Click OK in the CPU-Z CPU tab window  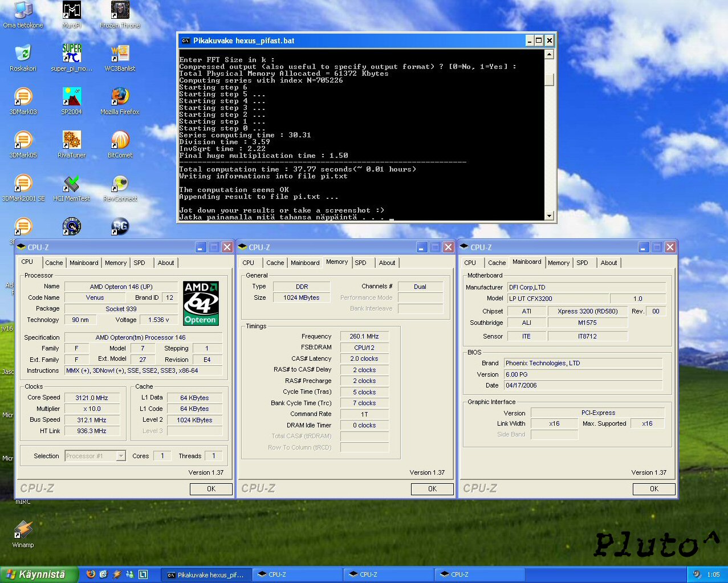pyautogui.click(x=211, y=489)
